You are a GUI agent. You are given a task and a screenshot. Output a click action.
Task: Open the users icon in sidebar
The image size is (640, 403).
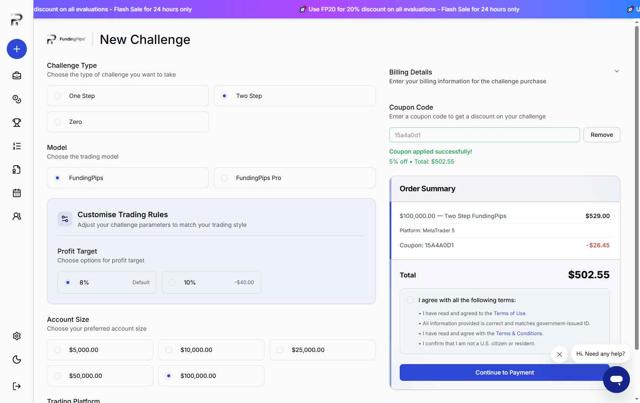click(x=17, y=216)
